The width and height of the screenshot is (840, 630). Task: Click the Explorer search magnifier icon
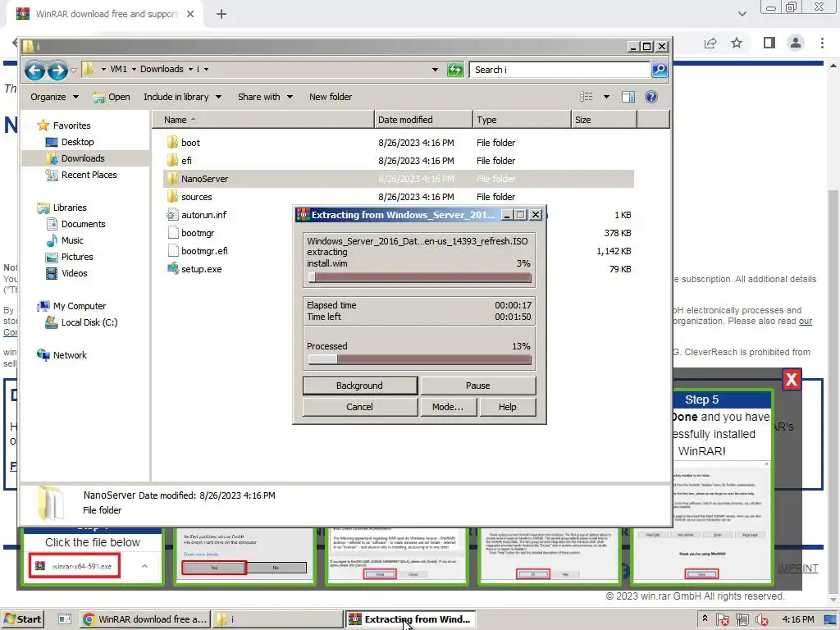click(x=660, y=69)
